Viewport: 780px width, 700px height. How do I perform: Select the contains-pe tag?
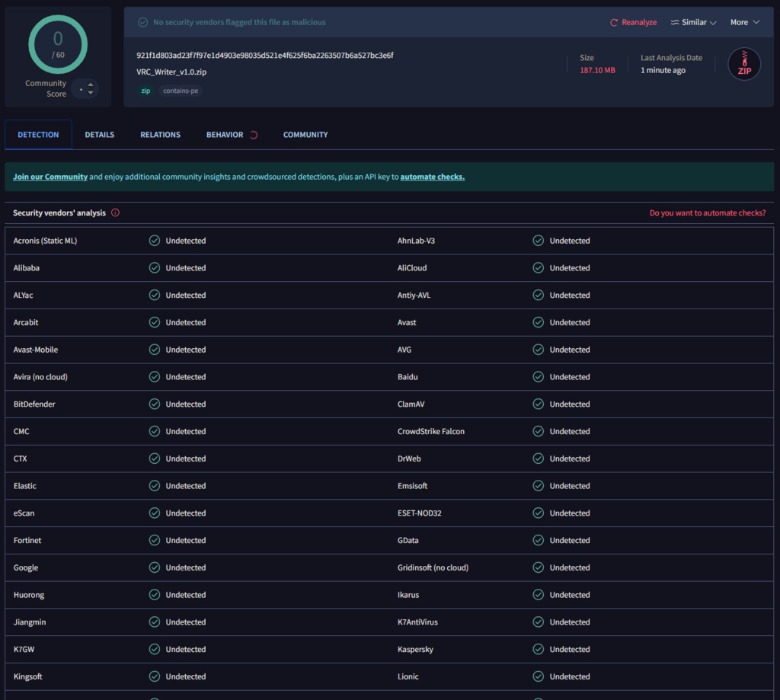coord(181,91)
